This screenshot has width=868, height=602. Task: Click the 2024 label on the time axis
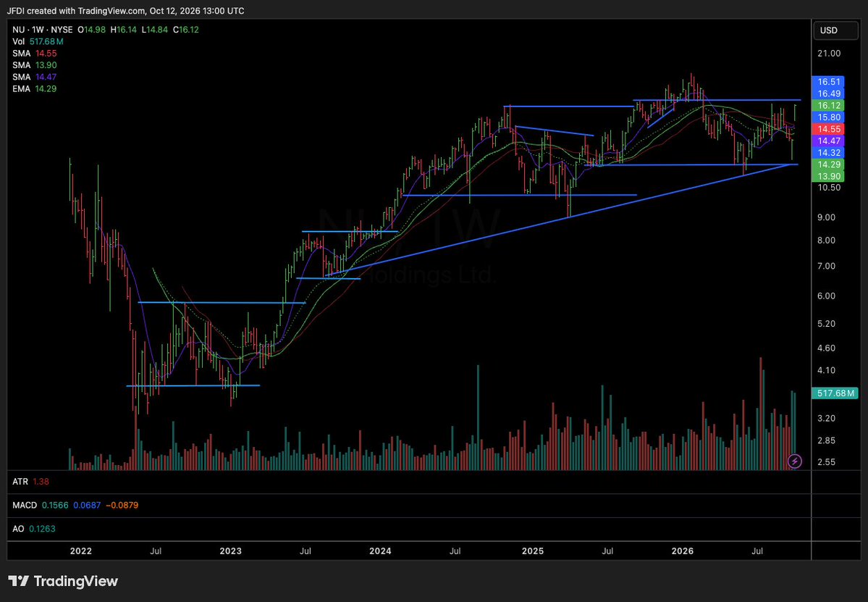click(x=380, y=551)
